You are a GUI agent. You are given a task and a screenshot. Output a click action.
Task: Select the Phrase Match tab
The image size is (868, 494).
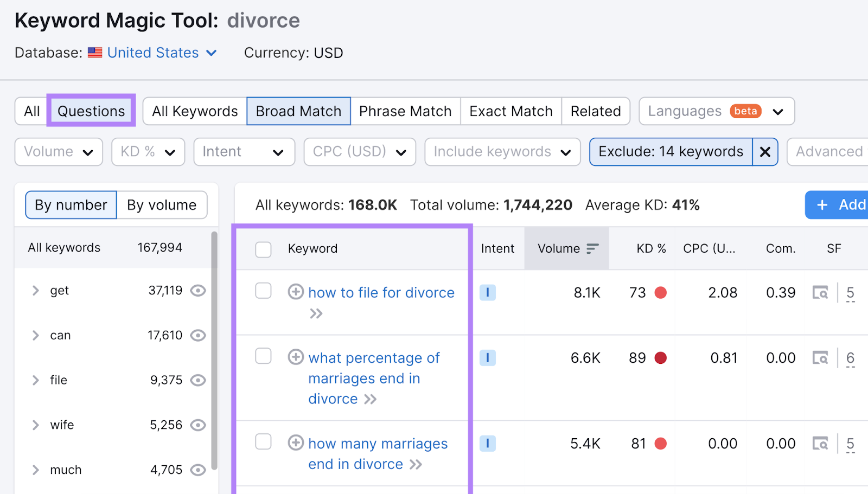405,111
